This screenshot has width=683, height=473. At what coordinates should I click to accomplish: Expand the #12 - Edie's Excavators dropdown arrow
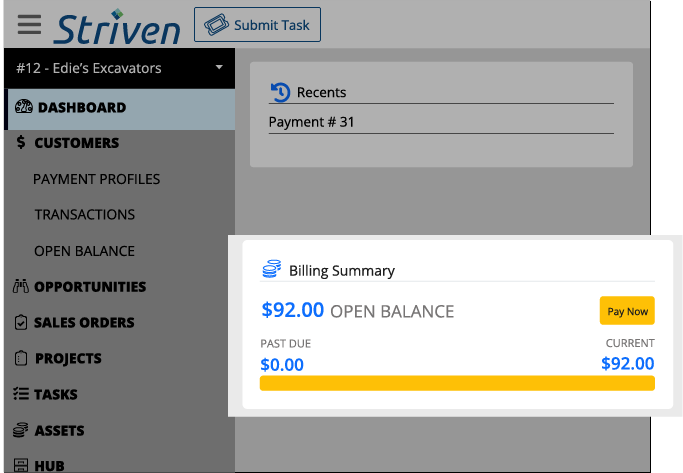click(219, 68)
